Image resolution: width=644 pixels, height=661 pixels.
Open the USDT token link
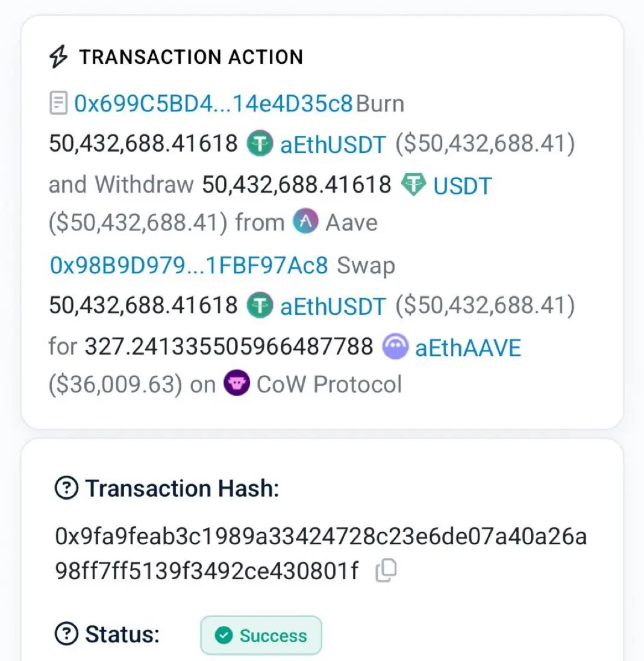click(x=463, y=185)
